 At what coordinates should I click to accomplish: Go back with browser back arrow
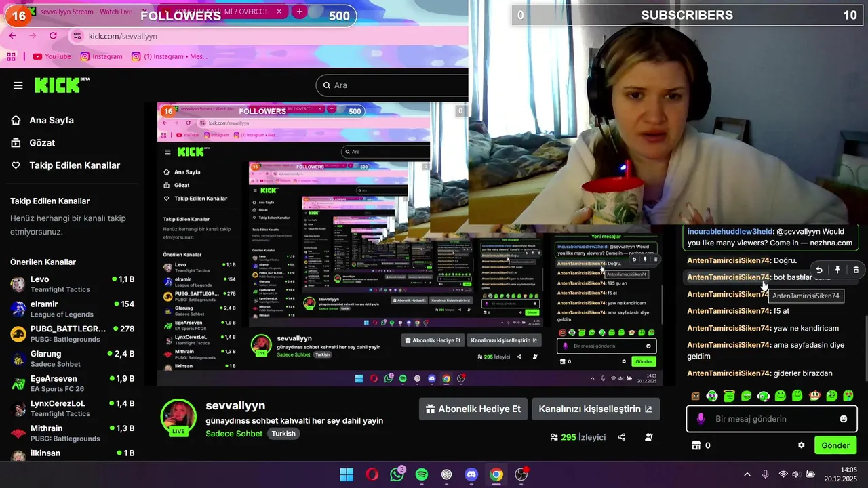tap(12, 36)
